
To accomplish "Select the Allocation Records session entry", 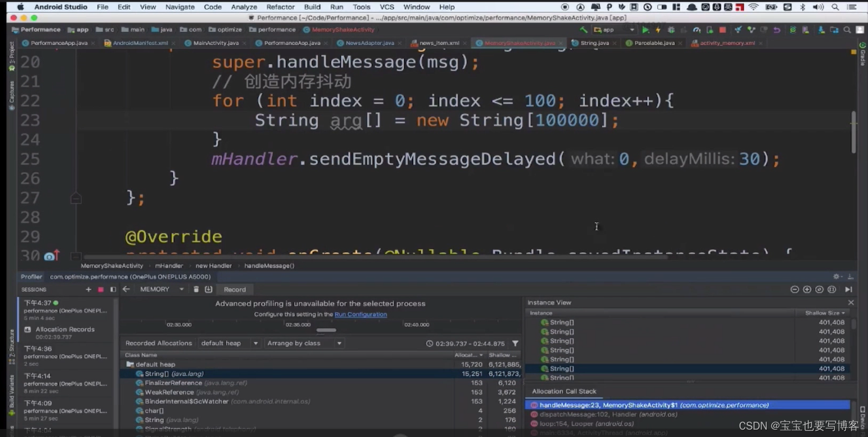I will click(x=64, y=332).
